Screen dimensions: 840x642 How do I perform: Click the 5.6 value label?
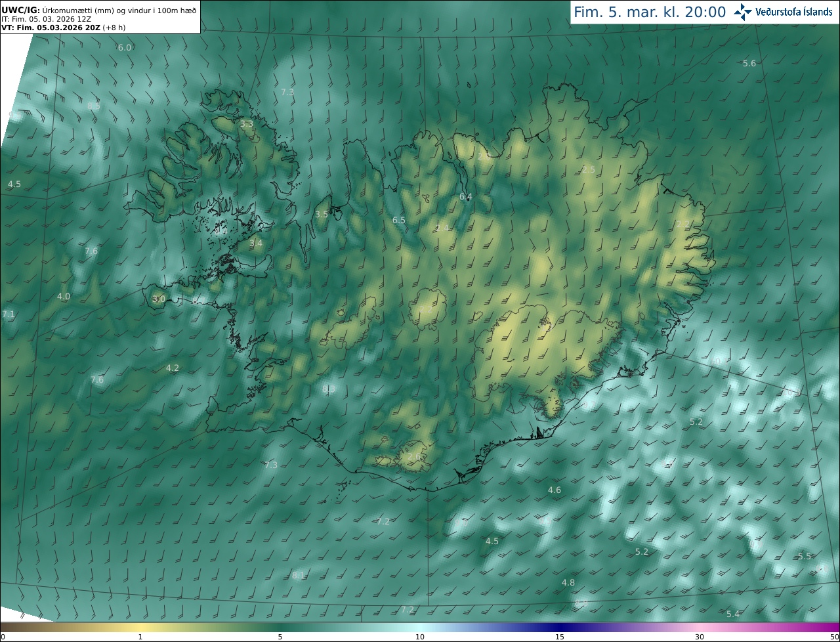point(749,64)
